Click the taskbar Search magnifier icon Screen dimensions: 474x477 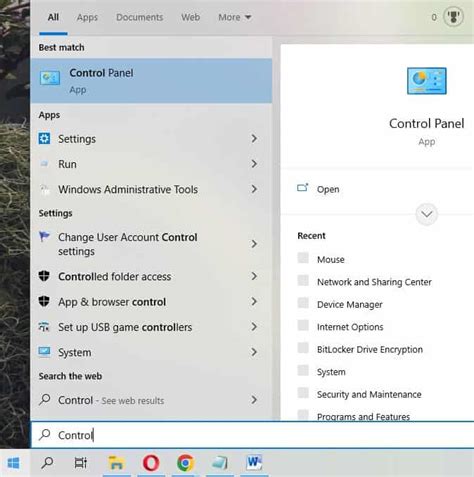47,463
